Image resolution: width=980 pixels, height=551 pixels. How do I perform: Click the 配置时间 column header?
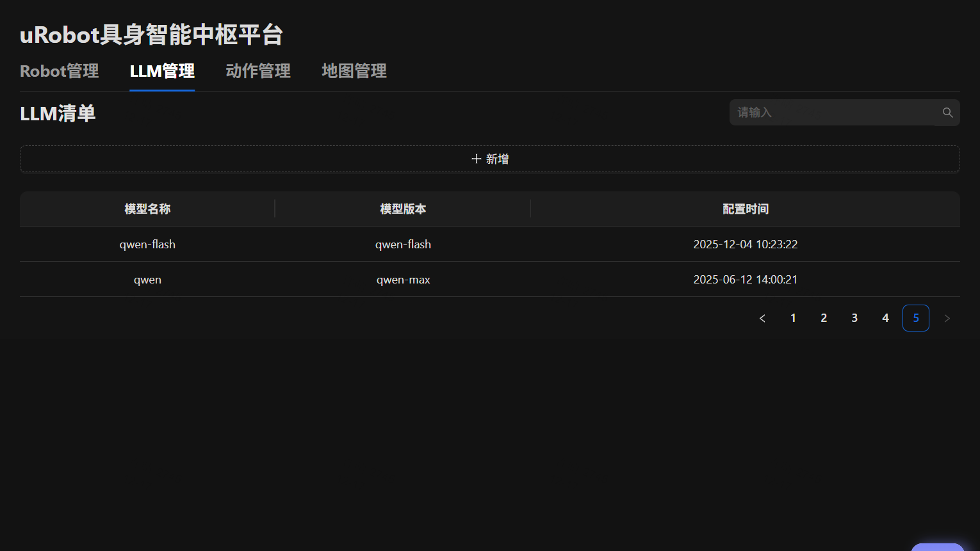(746, 209)
